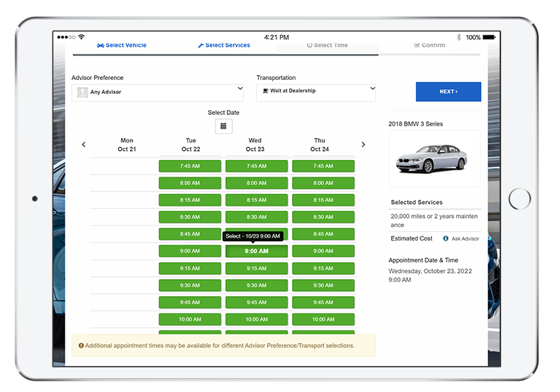Click the Ask Advisor link
Viewport: 560px width, 392px height.
point(465,239)
